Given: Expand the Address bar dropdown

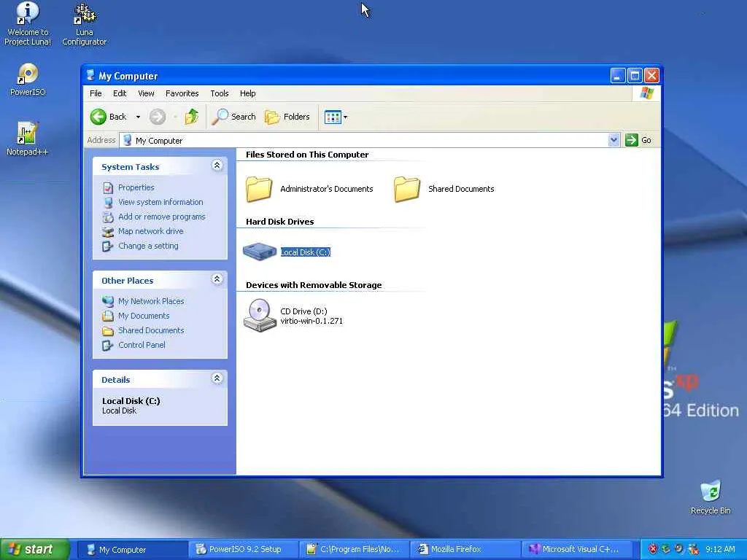Looking at the screenshot, I should [614, 140].
